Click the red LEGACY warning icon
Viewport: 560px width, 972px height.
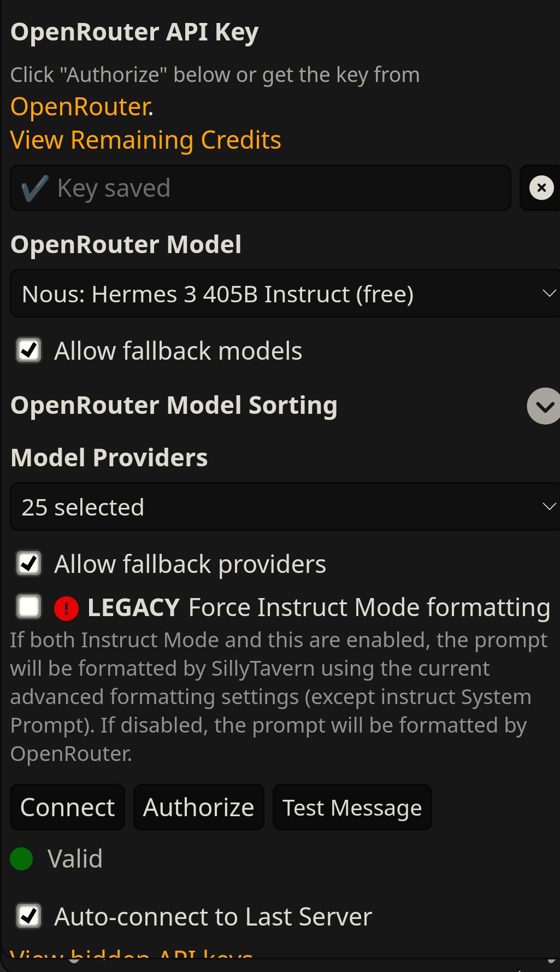pos(66,608)
